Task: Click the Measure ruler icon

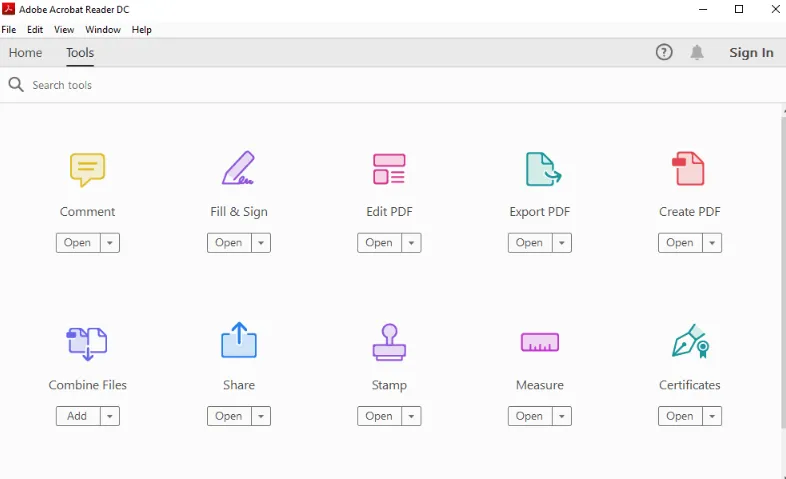Action: (539, 342)
